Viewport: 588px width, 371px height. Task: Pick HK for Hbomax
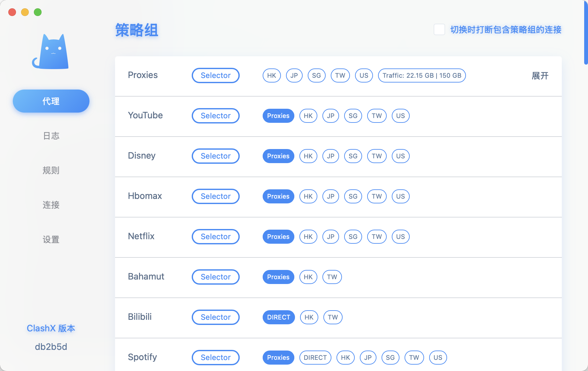tap(308, 196)
